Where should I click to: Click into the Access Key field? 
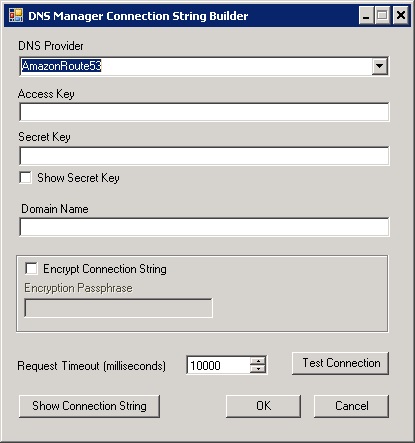204,112
